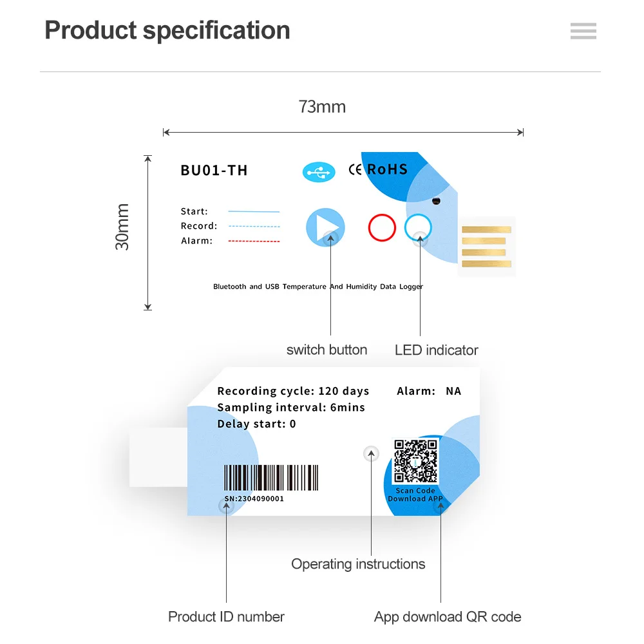This screenshot has height=644, width=644.
Task: Click the "Product specification" heading
Action: pos(167,30)
